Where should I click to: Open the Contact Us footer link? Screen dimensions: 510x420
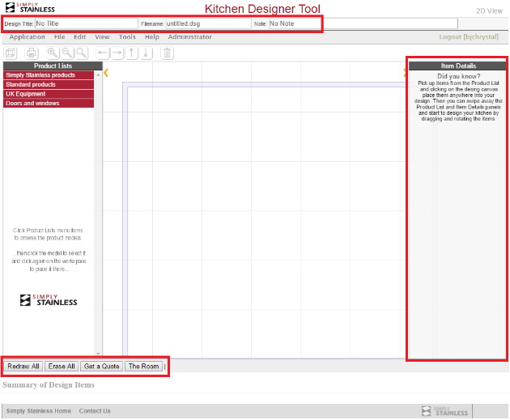(95, 411)
